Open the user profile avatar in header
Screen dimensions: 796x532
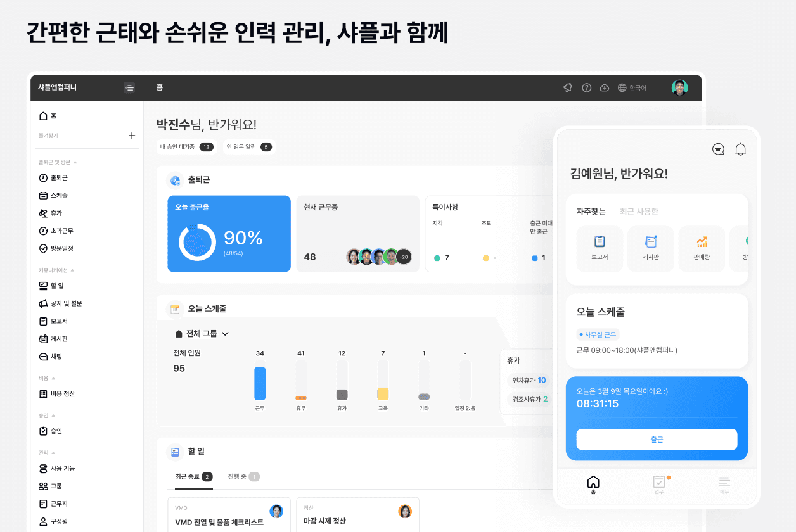click(680, 88)
